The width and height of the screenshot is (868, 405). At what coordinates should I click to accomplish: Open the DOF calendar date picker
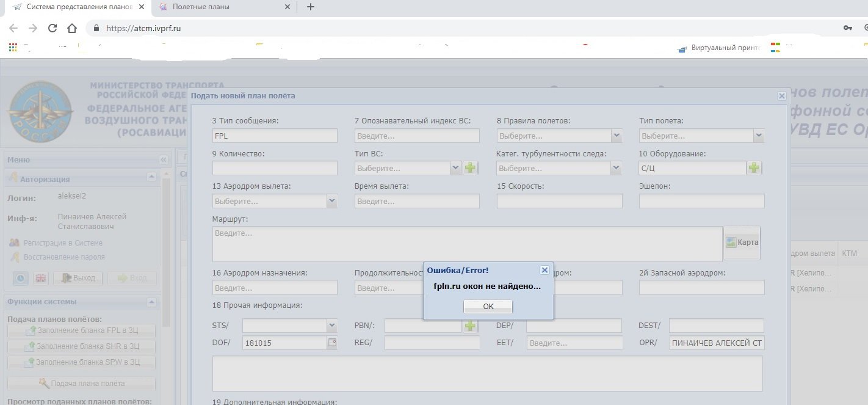click(x=333, y=343)
